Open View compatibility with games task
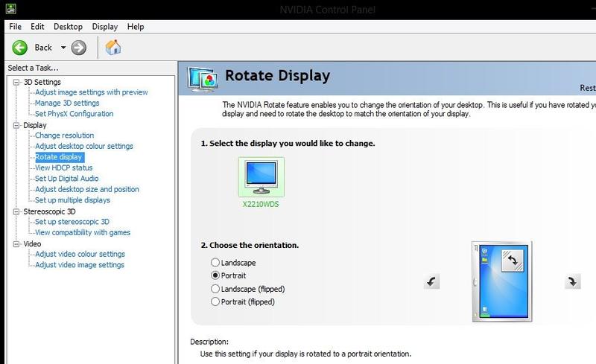Image resolution: width=596 pixels, height=364 pixels. tap(83, 232)
